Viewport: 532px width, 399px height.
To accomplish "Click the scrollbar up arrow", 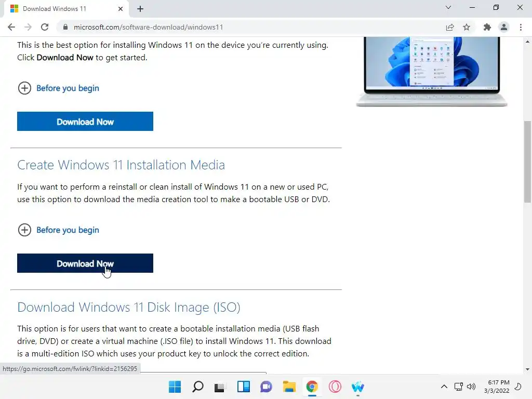I will click(x=528, y=42).
